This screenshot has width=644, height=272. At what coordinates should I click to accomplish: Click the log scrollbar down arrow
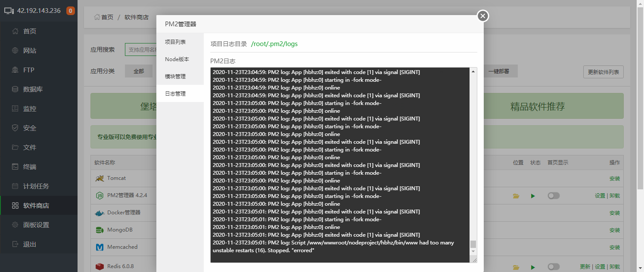click(473, 251)
